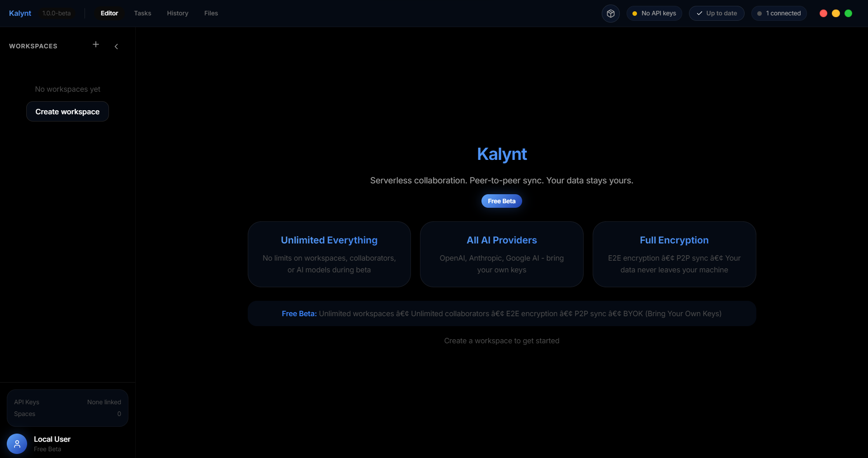Click the Local User avatar icon
868x458 pixels.
click(17, 444)
